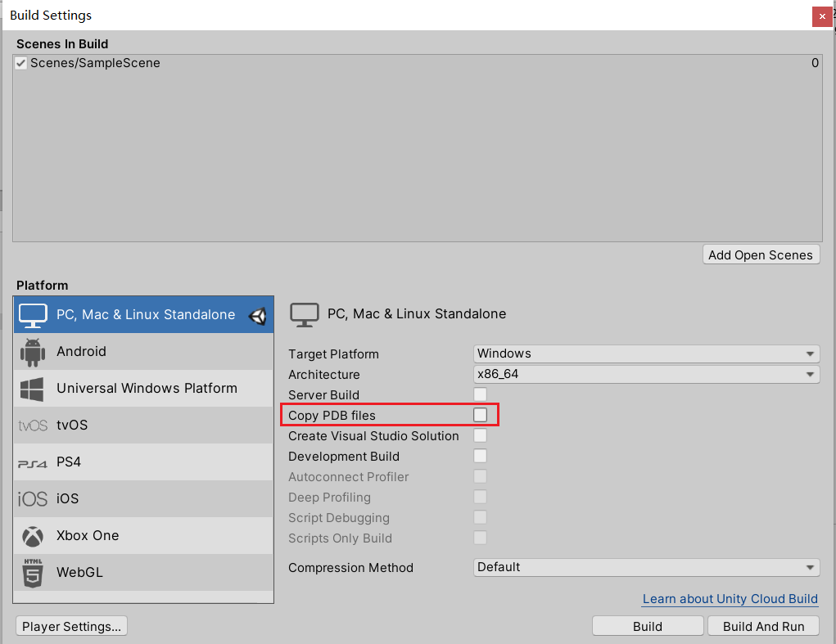Enable the Copy PDB files checkbox
This screenshot has width=836, height=644.
point(480,415)
